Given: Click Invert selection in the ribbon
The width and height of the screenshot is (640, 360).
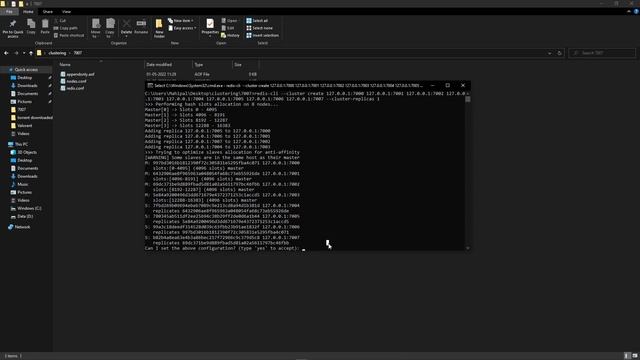Looking at the screenshot, I should (x=262, y=36).
